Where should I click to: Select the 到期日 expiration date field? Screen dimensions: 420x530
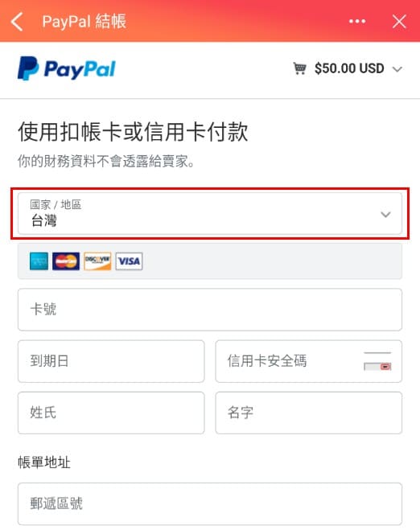tap(111, 361)
